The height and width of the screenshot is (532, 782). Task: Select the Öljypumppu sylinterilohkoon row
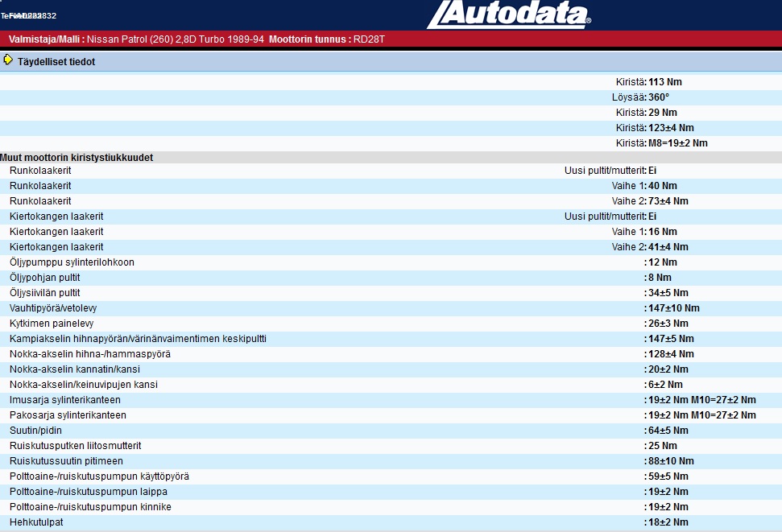click(72, 262)
